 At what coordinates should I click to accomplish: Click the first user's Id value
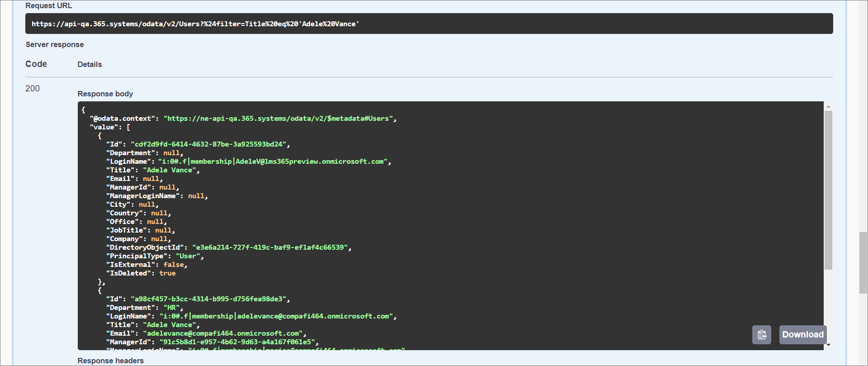pos(208,144)
